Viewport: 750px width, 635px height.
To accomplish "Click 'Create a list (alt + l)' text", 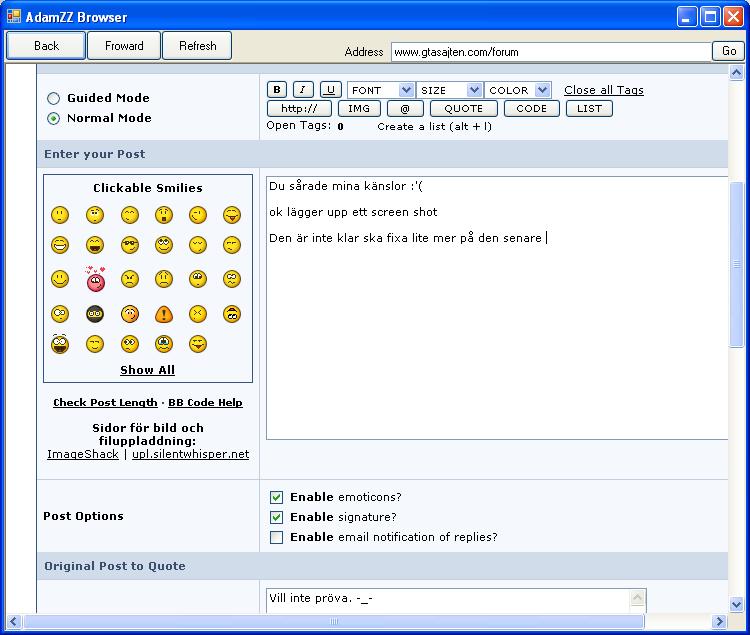I will click(434, 127).
